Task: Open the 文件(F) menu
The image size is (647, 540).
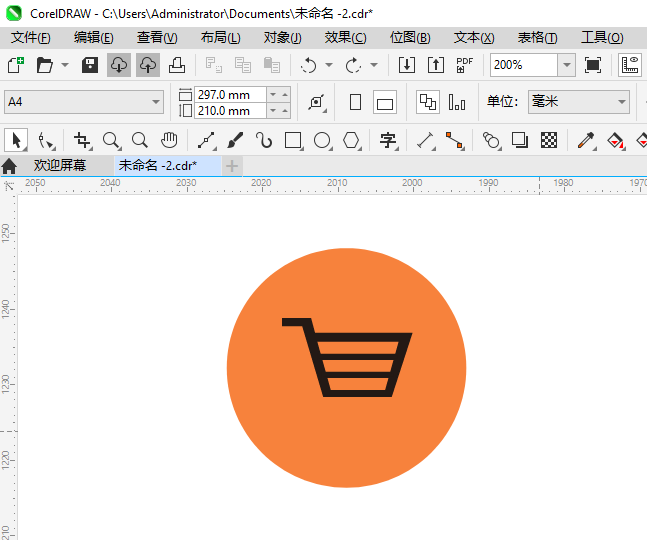Action: pyautogui.click(x=31, y=38)
